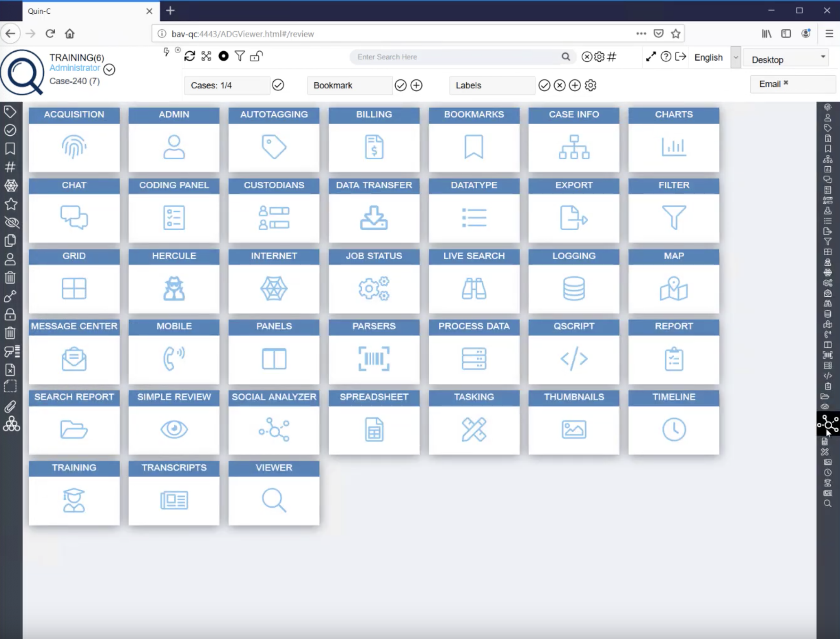Open the Custodians tile

(x=274, y=210)
